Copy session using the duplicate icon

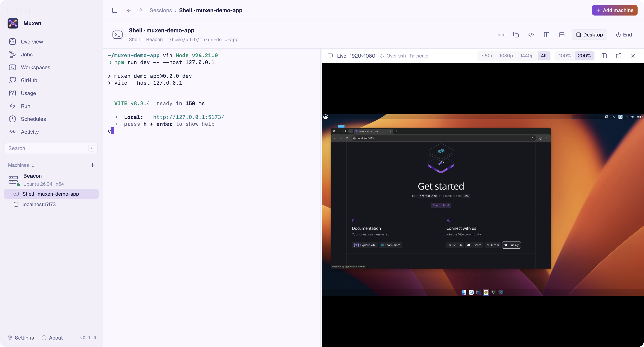click(x=516, y=34)
